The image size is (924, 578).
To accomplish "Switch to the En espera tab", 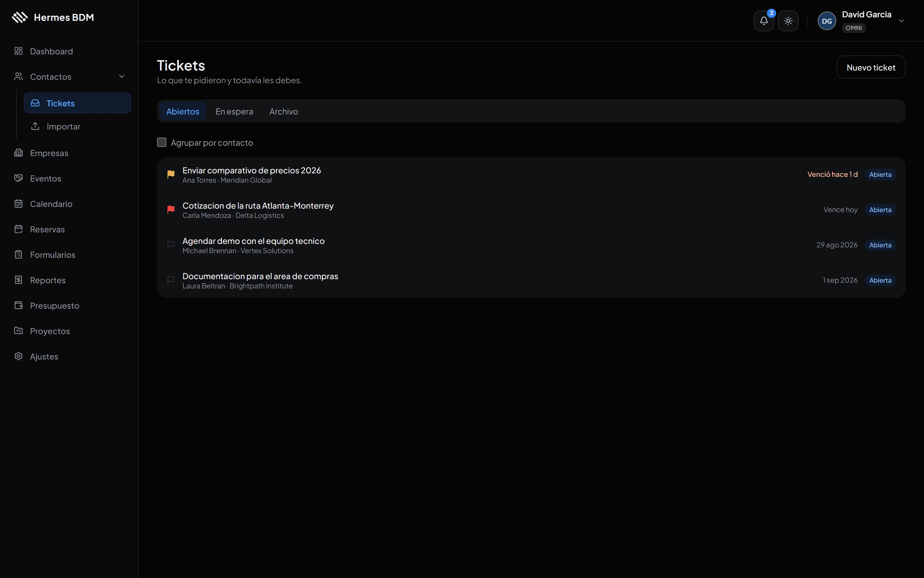I will [234, 111].
